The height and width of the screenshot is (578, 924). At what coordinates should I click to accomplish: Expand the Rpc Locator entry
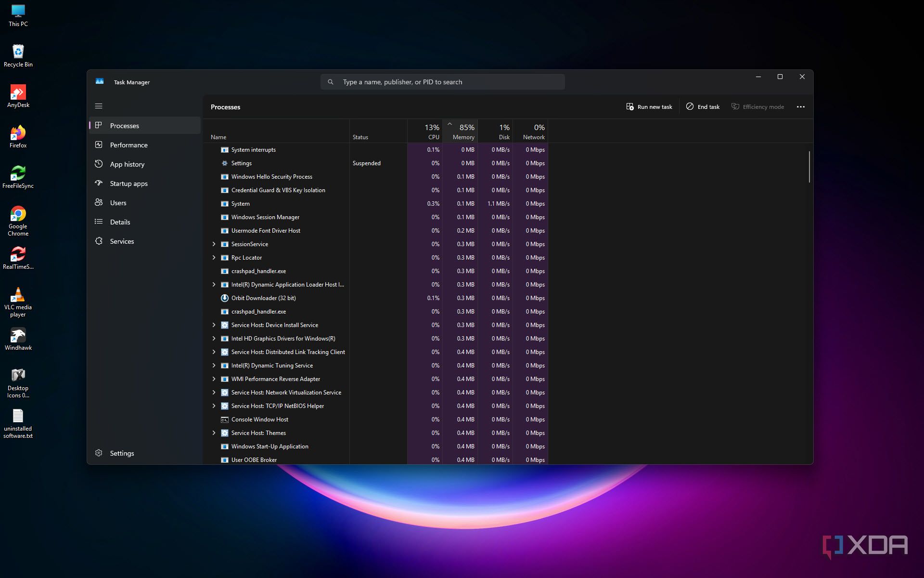tap(214, 258)
